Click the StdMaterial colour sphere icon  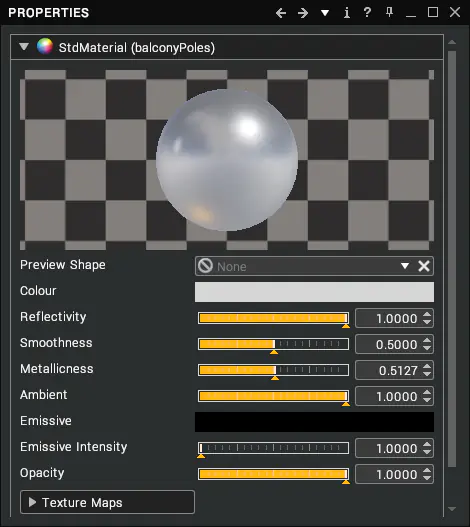(x=45, y=46)
